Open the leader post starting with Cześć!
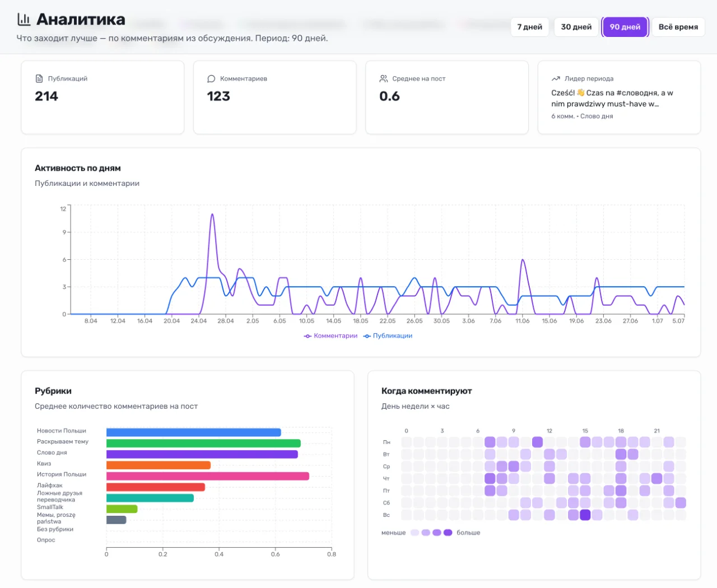Image resolution: width=717 pixels, height=588 pixels. coord(612,99)
